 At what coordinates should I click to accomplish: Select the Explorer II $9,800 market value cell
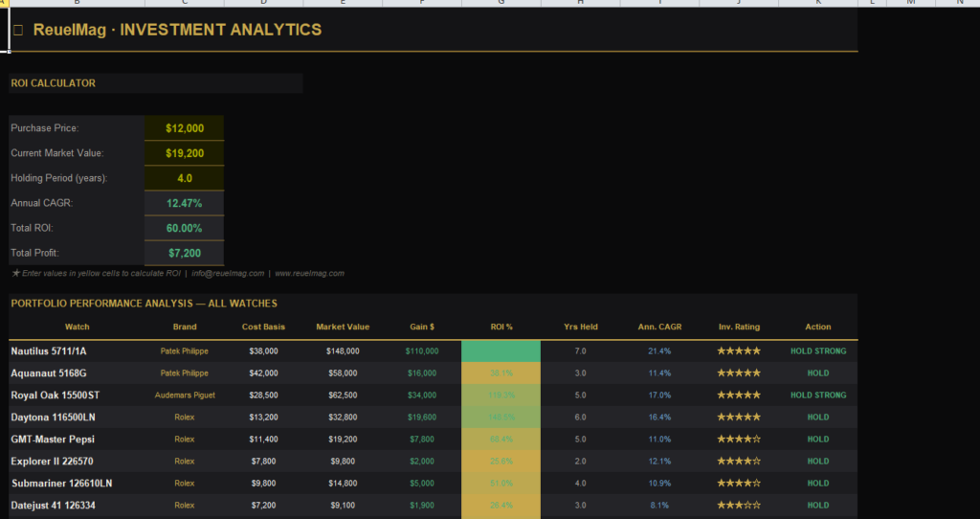tap(343, 462)
